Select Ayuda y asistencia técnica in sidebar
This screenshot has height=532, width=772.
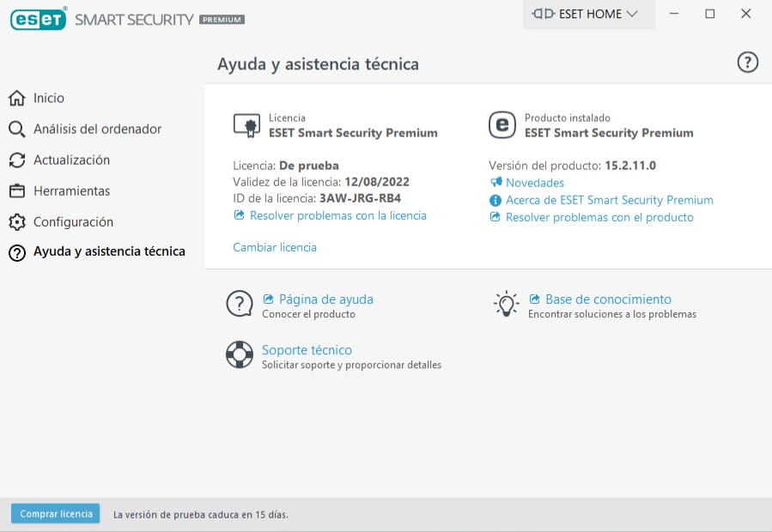[x=109, y=251]
